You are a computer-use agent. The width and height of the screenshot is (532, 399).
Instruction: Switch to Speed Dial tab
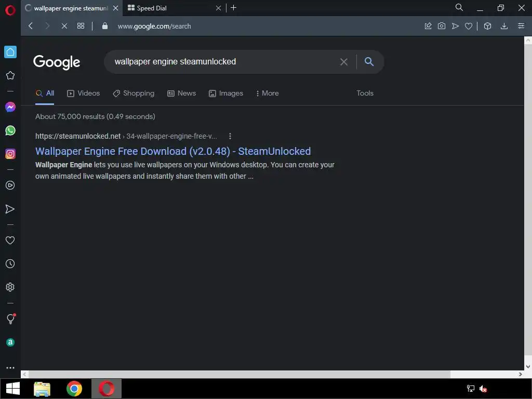pos(170,8)
